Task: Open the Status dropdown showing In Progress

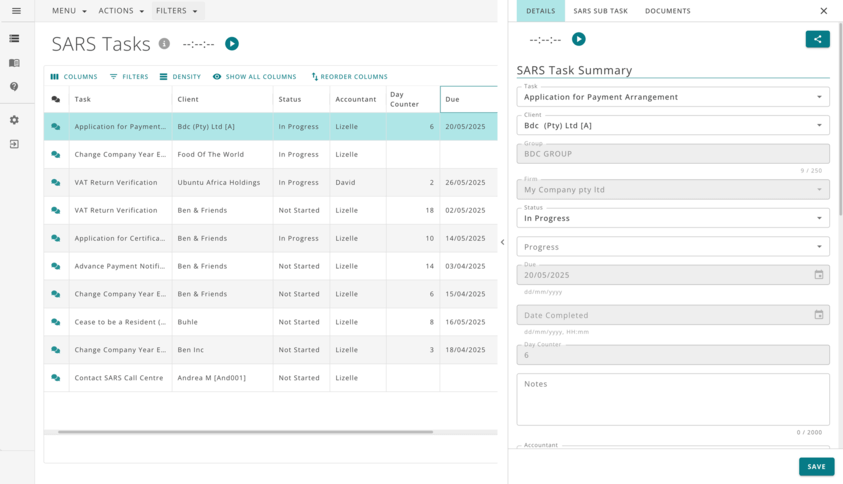Action: tap(819, 218)
